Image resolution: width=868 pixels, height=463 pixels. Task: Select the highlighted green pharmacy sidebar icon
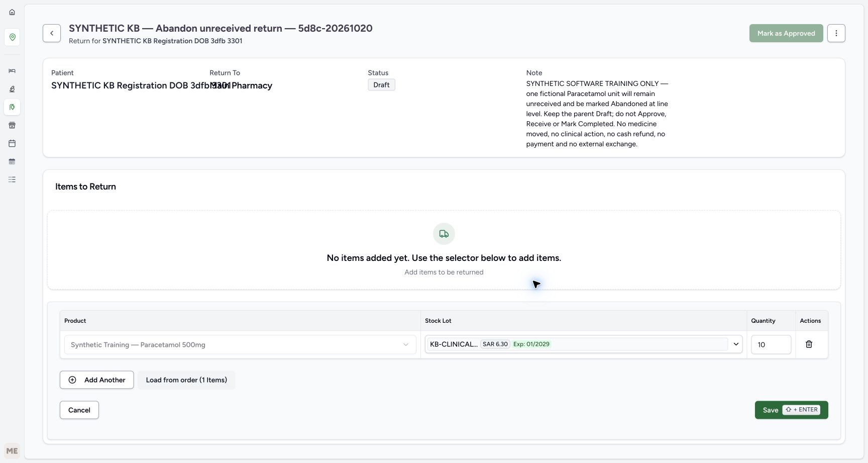pos(12,107)
